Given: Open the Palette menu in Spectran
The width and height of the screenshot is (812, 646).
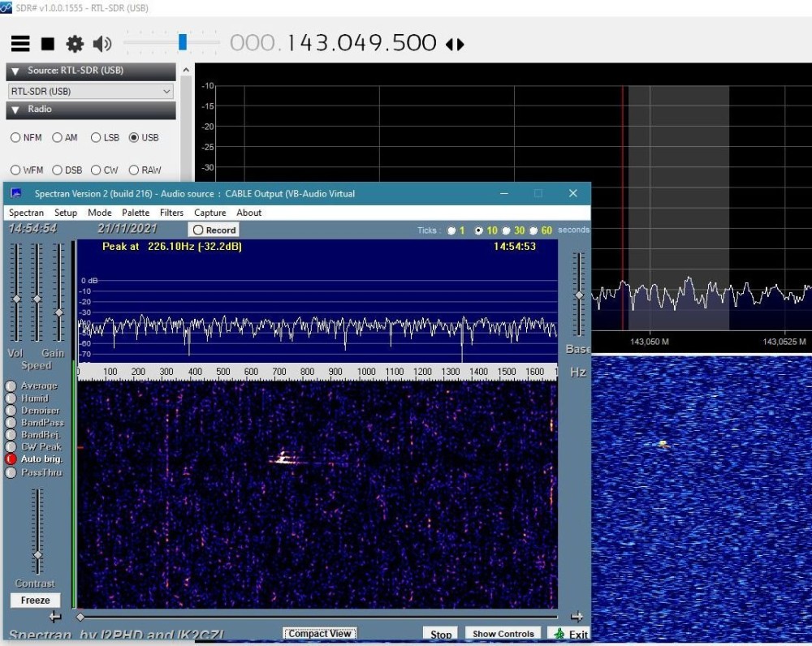Looking at the screenshot, I should [135, 213].
